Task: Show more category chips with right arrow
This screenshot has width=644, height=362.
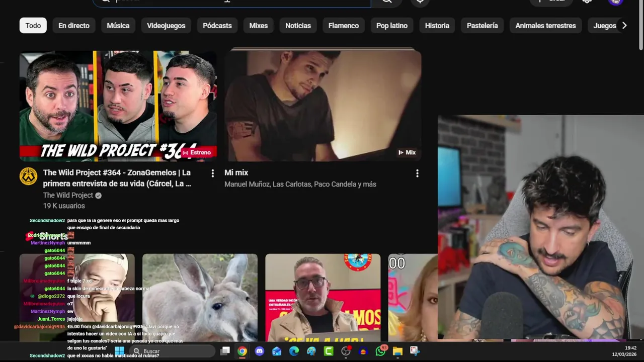Action: tap(624, 26)
